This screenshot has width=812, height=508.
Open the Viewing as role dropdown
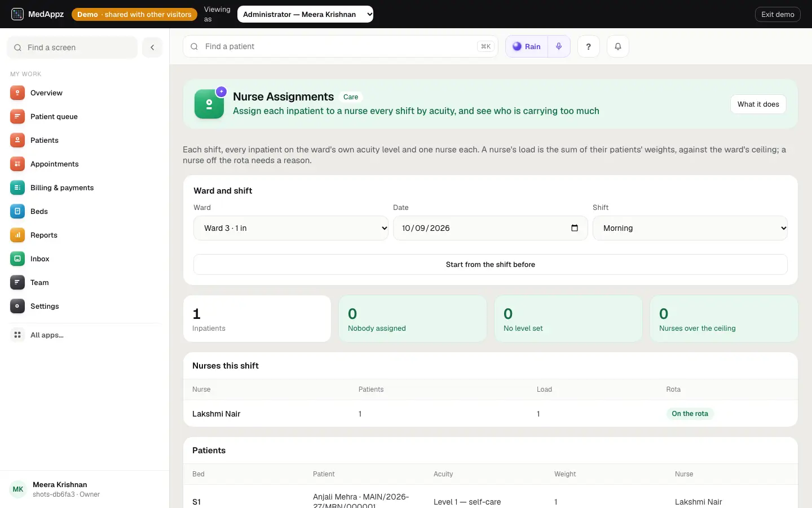pos(305,14)
